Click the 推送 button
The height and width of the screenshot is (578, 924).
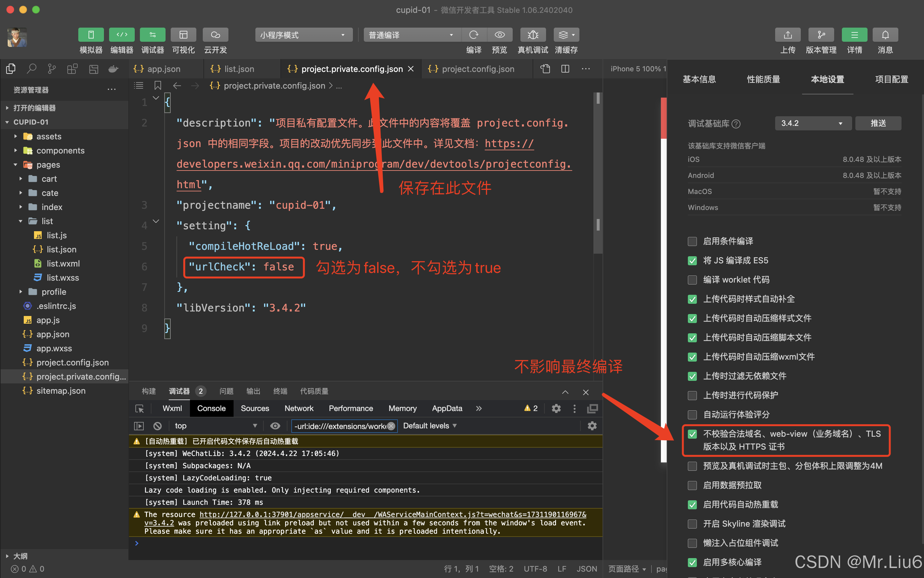[878, 123]
